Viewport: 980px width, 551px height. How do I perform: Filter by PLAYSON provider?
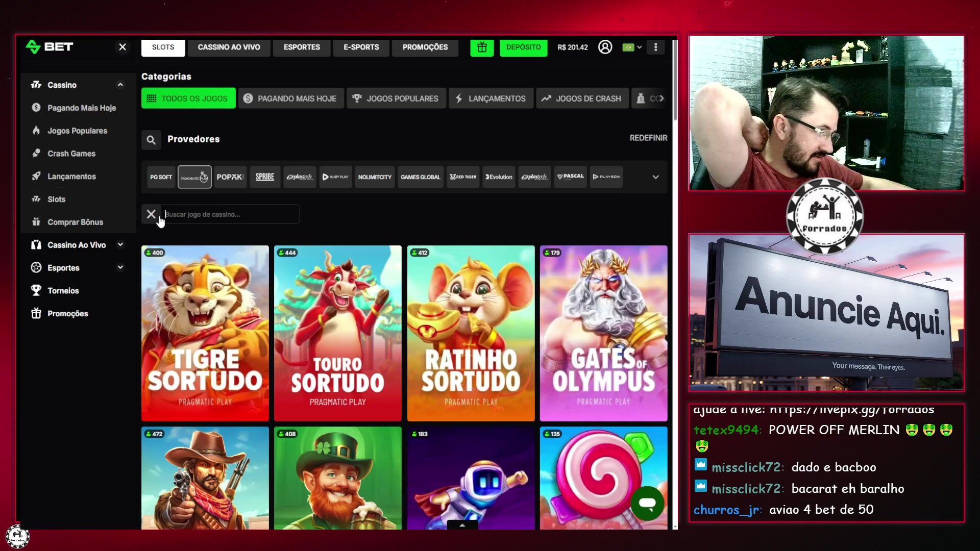tap(606, 177)
